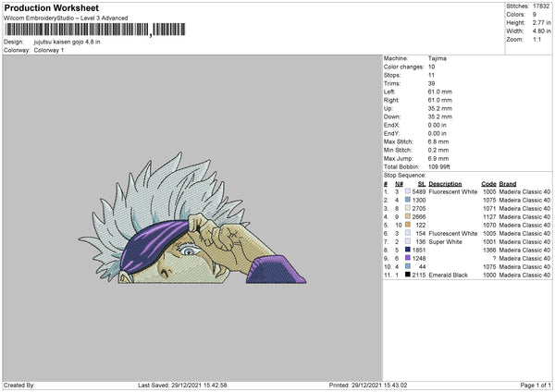
Task: Click the Colors value '9'
Action: [534, 15]
